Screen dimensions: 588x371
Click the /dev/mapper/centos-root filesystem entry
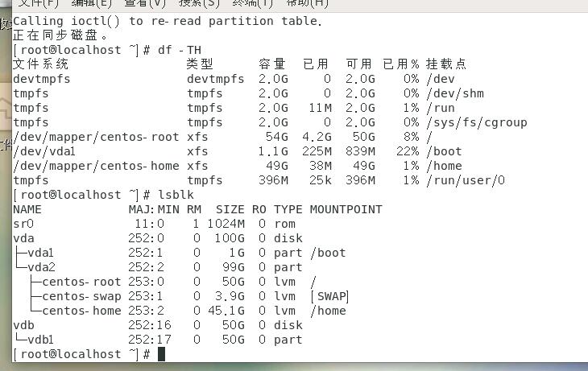[96, 137]
